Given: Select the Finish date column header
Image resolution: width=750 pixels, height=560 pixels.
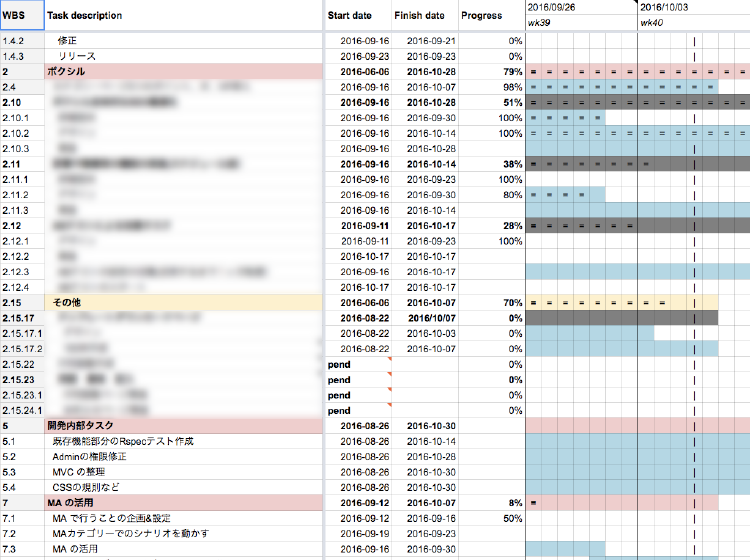Looking at the screenshot, I should pos(419,16).
